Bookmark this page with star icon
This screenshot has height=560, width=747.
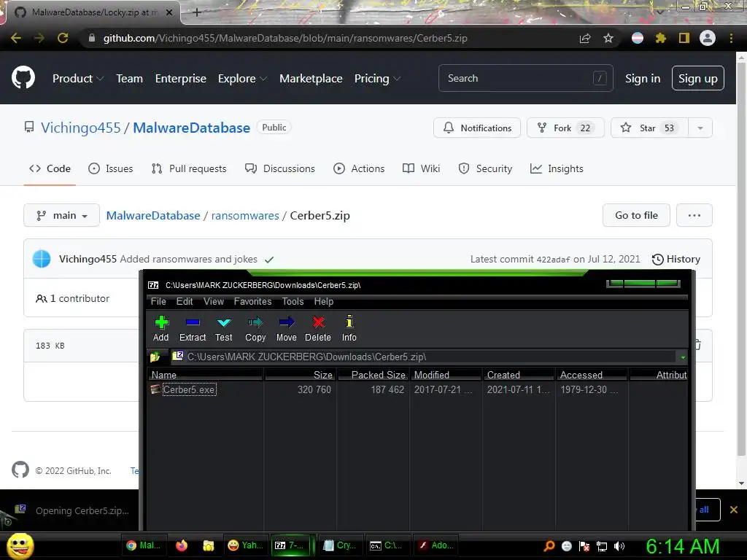[608, 38]
